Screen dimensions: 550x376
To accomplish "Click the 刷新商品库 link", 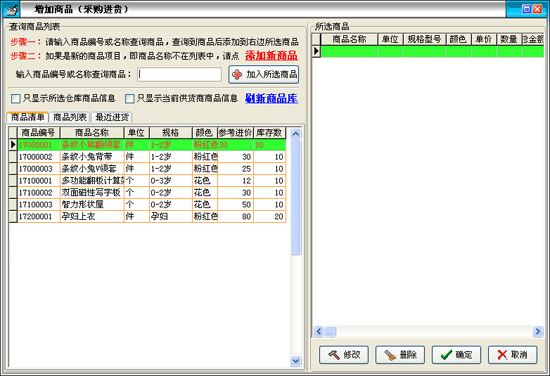I will click(271, 99).
